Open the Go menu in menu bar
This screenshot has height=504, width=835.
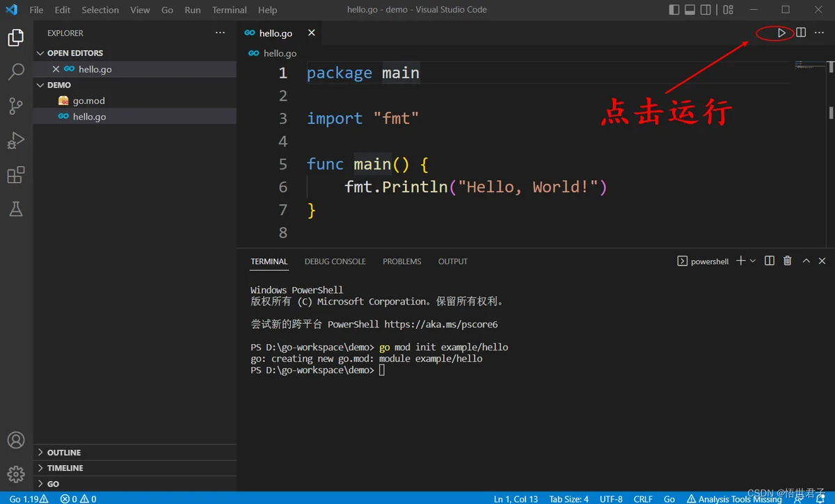[167, 10]
